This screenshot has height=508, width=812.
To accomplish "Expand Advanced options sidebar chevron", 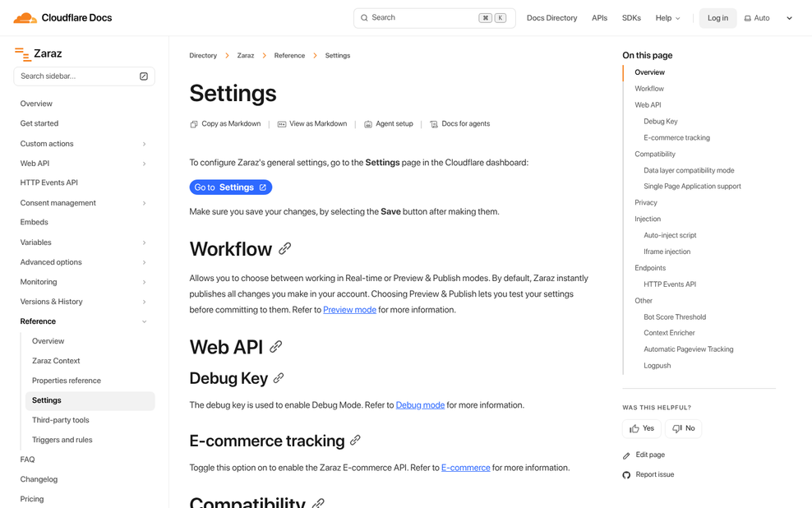I will [x=144, y=262].
